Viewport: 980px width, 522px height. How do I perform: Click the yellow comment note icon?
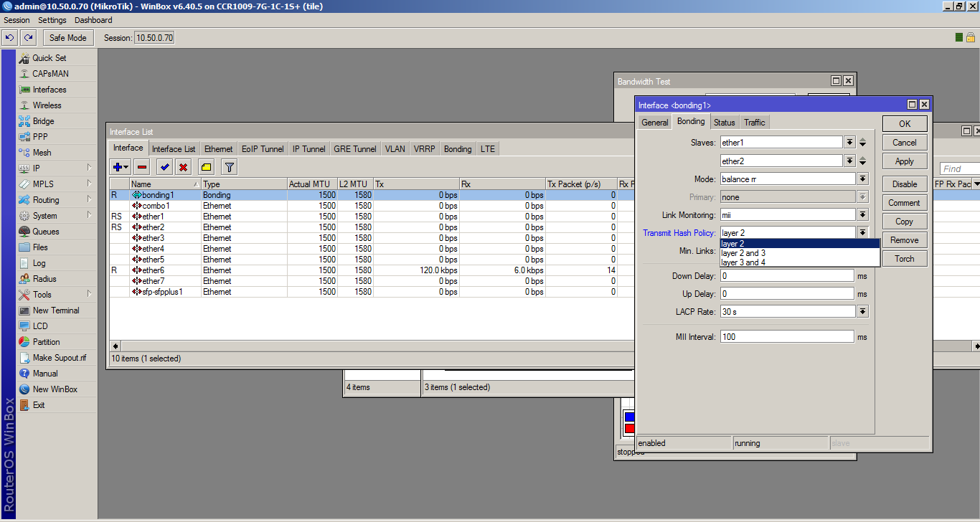pyautogui.click(x=206, y=167)
